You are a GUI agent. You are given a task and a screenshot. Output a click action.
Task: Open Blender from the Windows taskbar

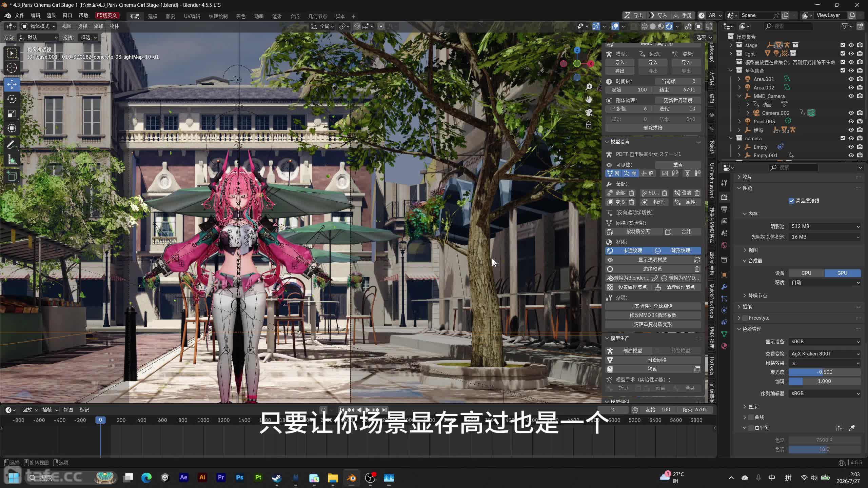[x=351, y=478]
